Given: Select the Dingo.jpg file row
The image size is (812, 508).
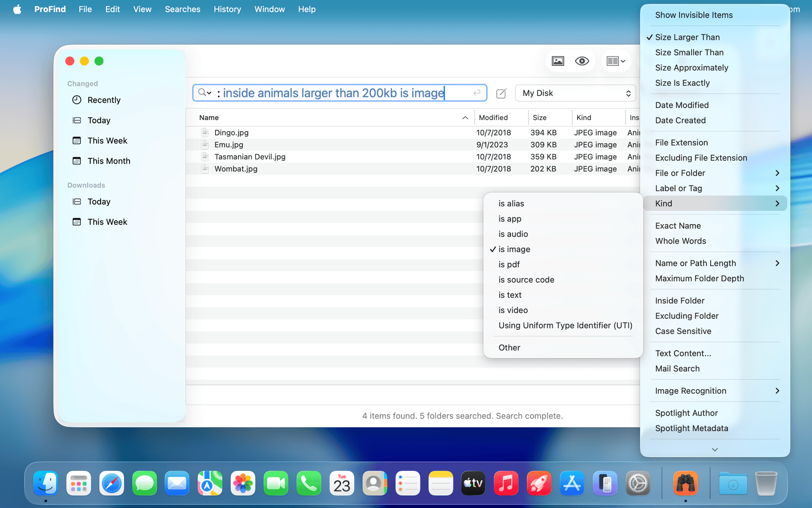Looking at the screenshot, I should [x=413, y=132].
